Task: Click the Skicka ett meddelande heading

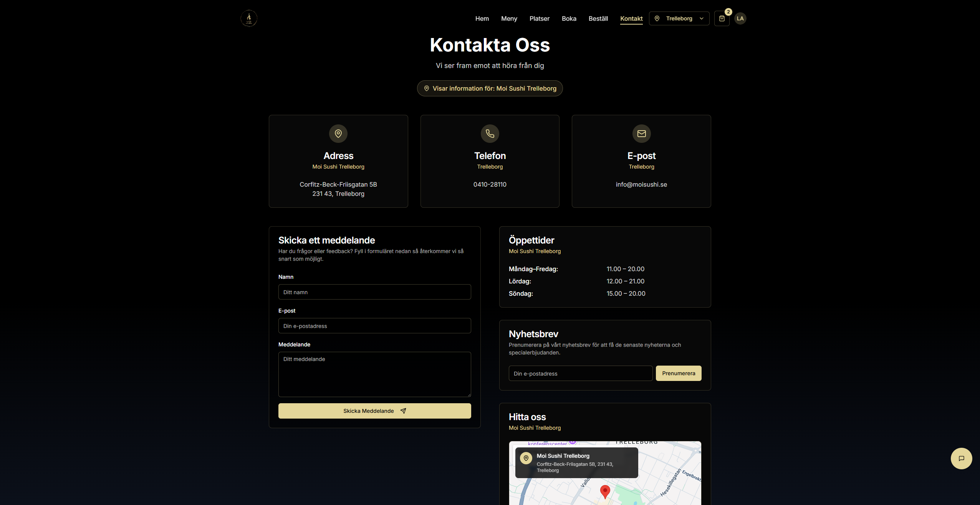Action: [x=326, y=240]
